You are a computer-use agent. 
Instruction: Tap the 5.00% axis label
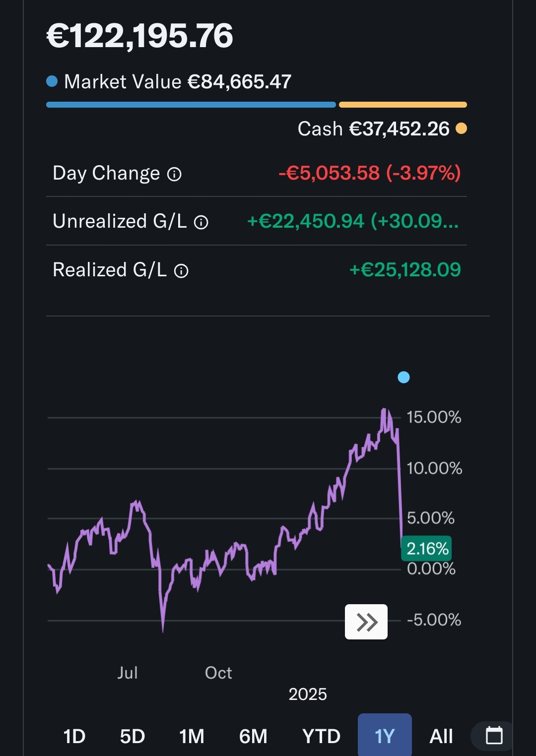tap(431, 518)
